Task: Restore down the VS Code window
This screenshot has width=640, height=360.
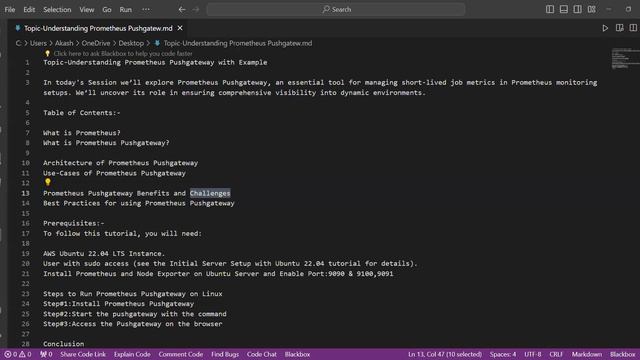Action: pos(628,9)
